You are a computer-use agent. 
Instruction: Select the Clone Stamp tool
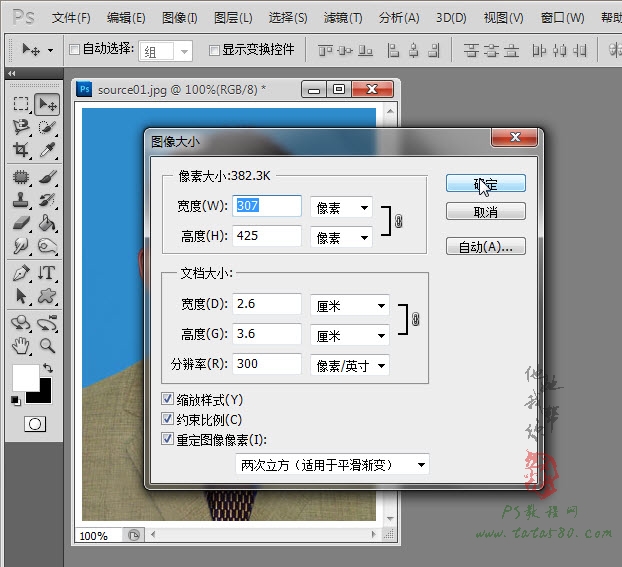21,200
